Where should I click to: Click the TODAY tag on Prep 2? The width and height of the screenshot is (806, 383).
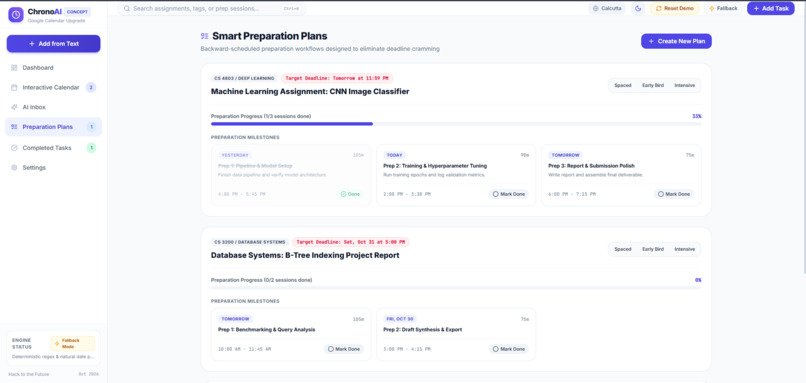click(394, 155)
